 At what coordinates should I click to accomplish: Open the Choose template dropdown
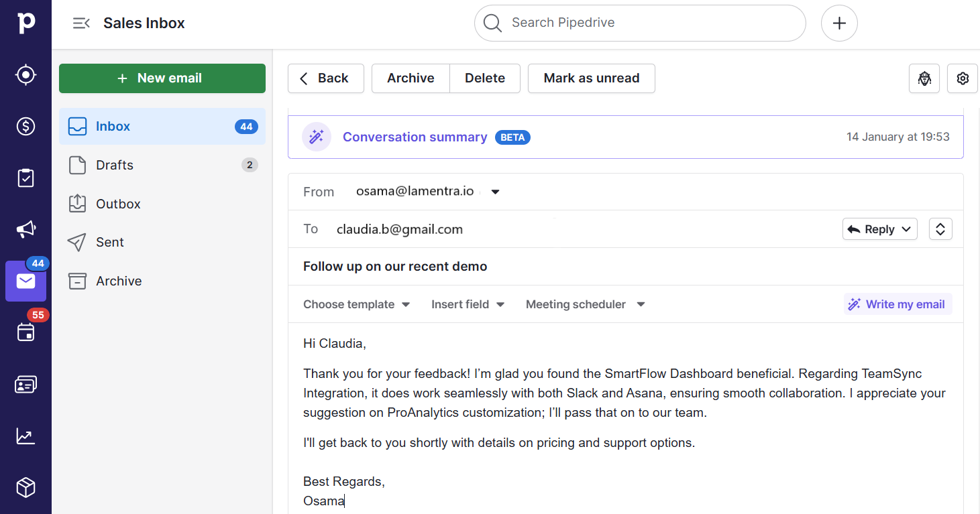(356, 304)
